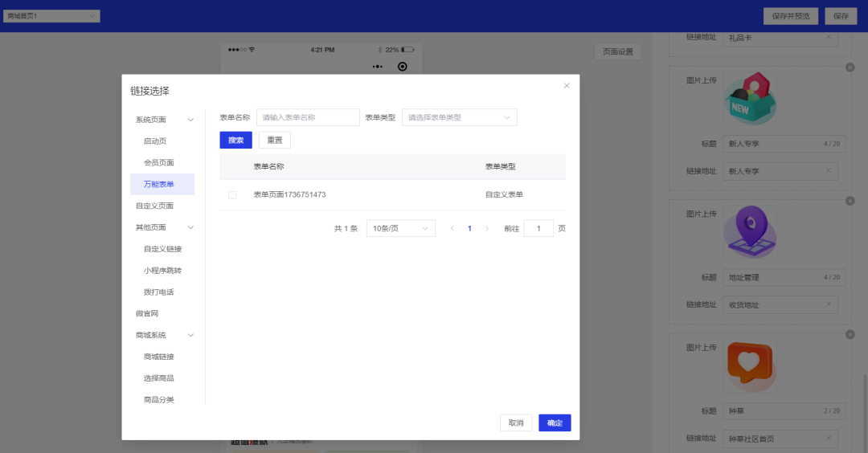This screenshot has height=453, width=868.
Task: Clear the 新人专享 link address
Action: tap(829, 171)
